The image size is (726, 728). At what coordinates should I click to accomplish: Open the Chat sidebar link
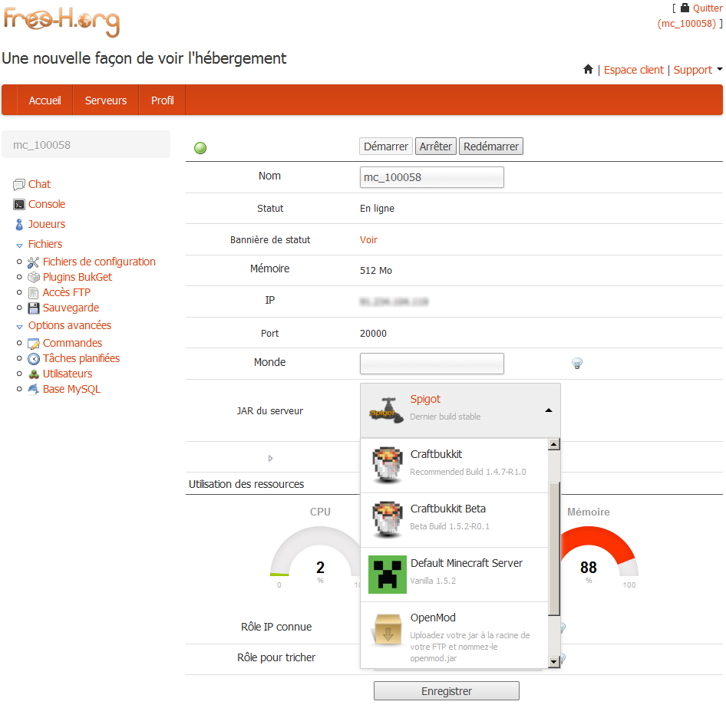coord(39,184)
